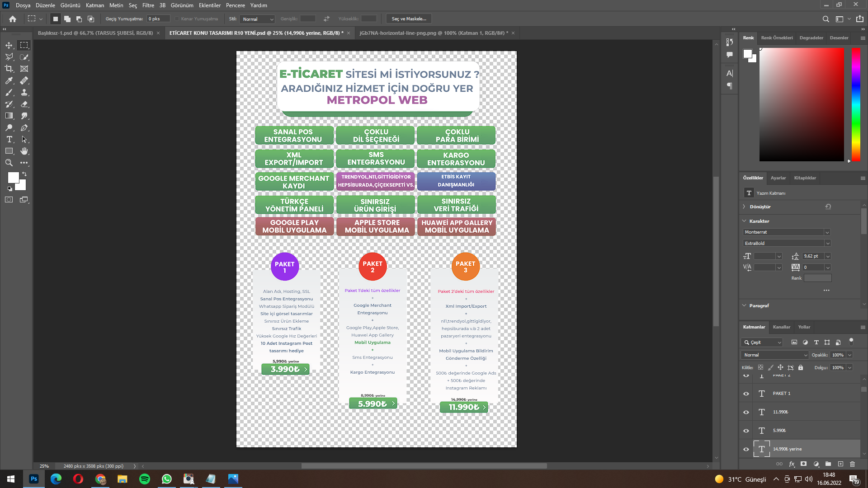
Task: Select the Zoom tool
Action: [9, 163]
